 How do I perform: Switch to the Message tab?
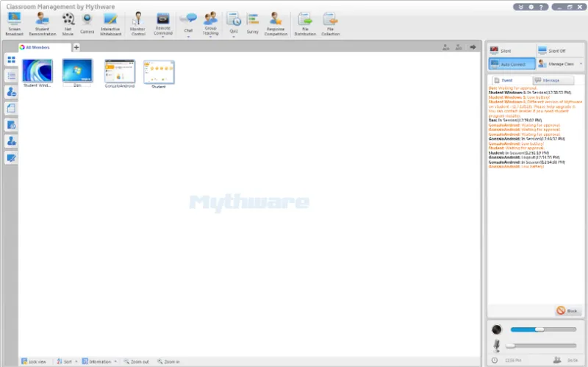(553, 80)
